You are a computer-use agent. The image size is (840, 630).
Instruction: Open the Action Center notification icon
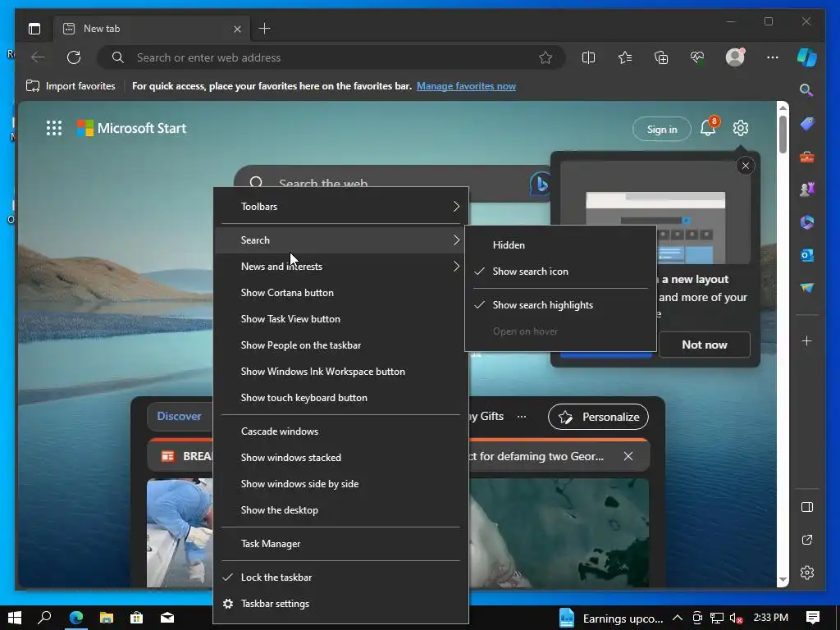[813, 618]
